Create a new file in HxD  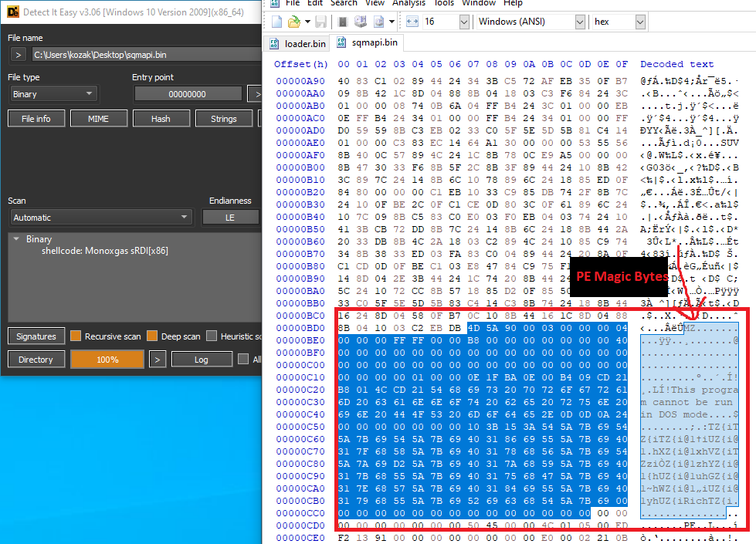(277, 22)
